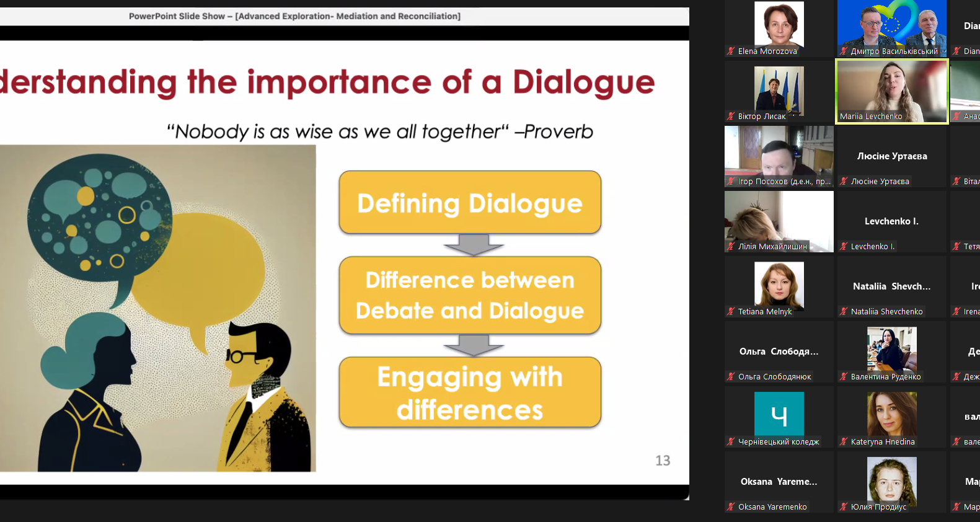Click the muted mic icon for Чернівецький коледж

(x=731, y=442)
